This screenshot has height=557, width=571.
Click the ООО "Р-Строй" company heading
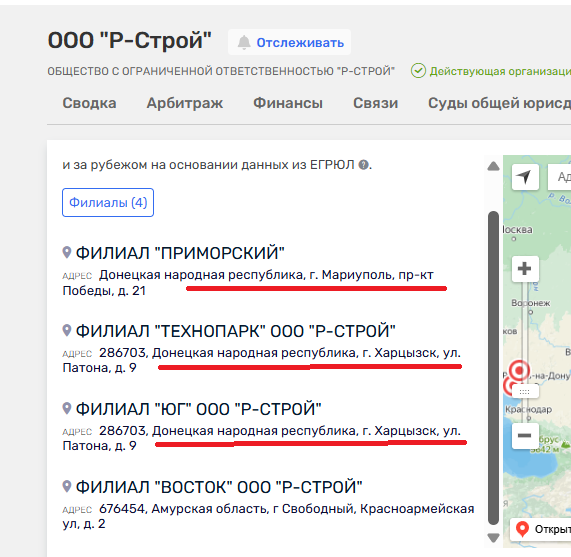(x=129, y=40)
